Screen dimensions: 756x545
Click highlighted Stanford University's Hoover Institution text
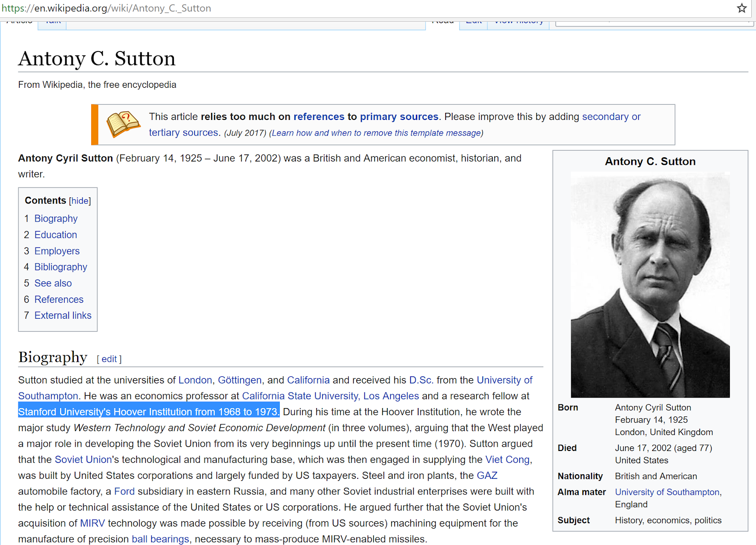click(149, 412)
